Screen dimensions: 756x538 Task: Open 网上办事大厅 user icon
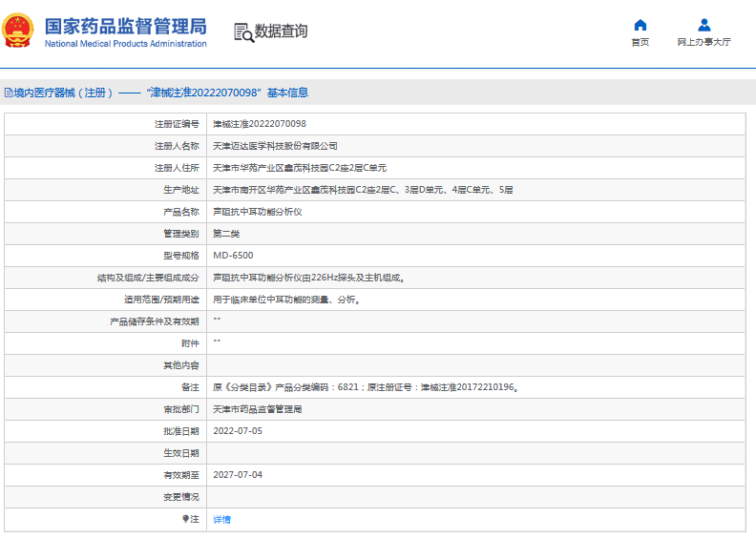pos(703,25)
